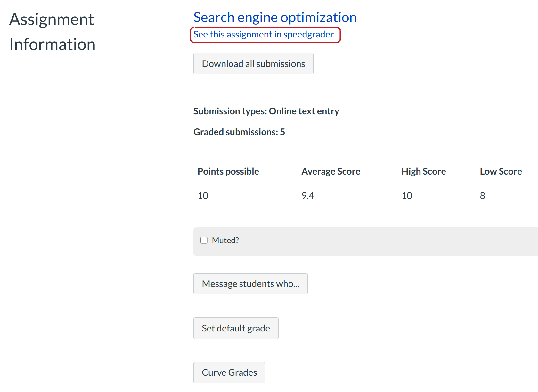Select the Submission types text
The width and height of the screenshot is (538, 392).
point(266,111)
